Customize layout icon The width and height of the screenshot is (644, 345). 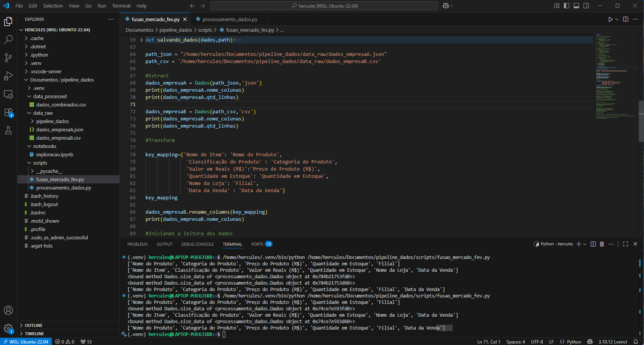pos(557,6)
